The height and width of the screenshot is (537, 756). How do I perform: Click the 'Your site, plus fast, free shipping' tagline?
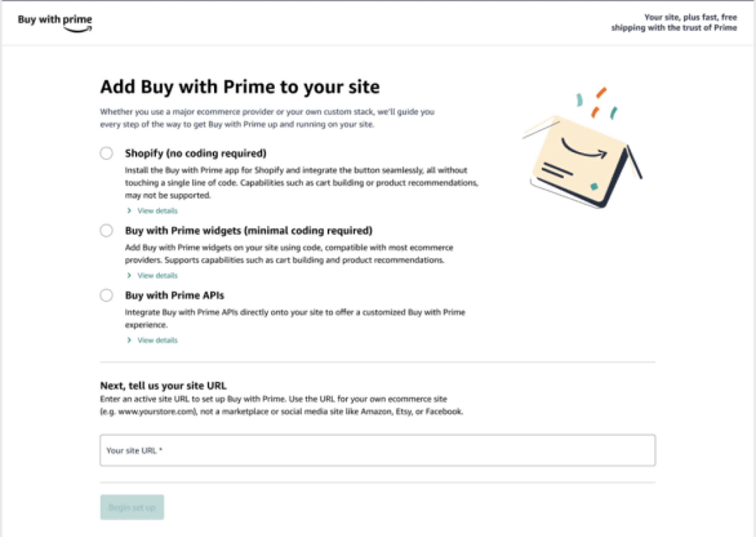pyautogui.click(x=674, y=22)
